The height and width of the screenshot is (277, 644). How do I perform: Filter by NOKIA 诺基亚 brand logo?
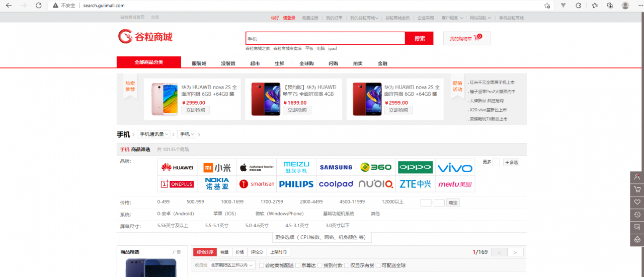[217, 184]
